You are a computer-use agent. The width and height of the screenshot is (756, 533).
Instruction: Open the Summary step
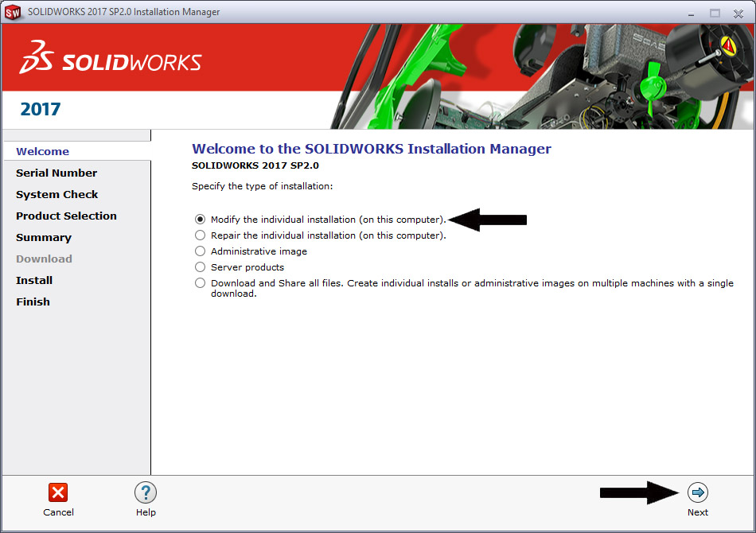44,238
